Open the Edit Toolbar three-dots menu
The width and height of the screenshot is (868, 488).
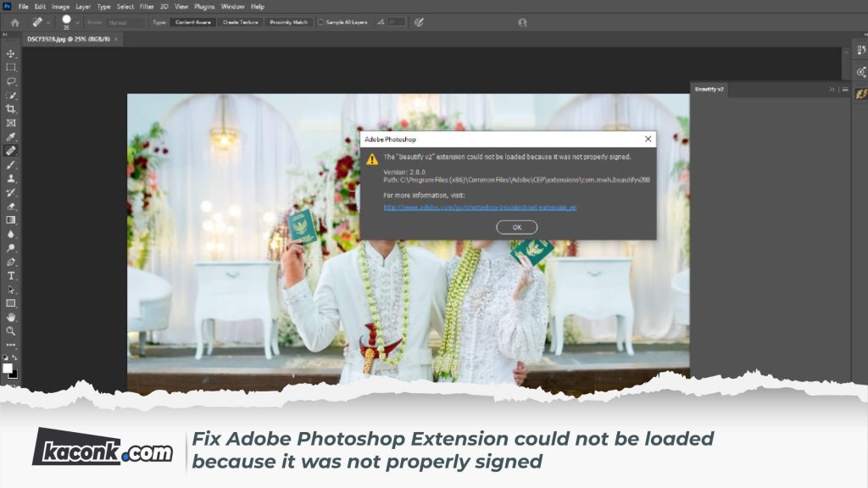(10, 345)
